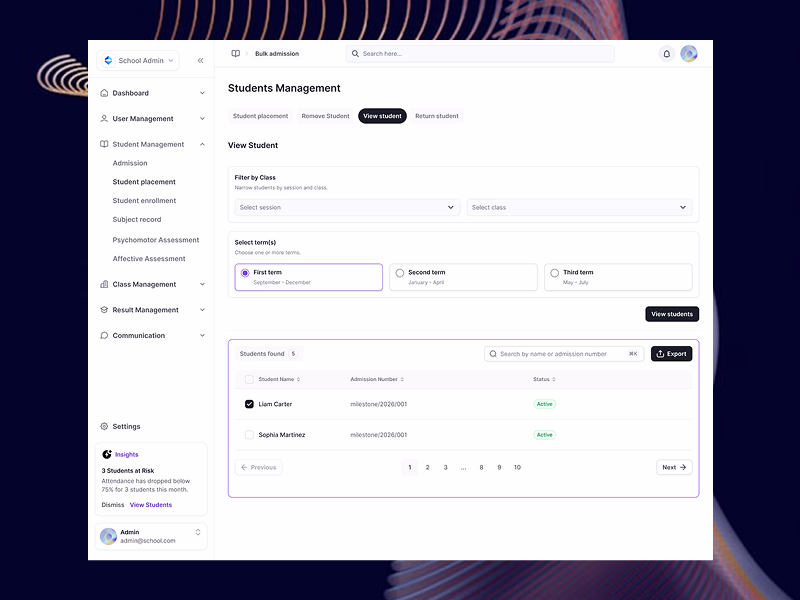
Task: Collapse the Student Management chevron
Action: pos(202,144)
